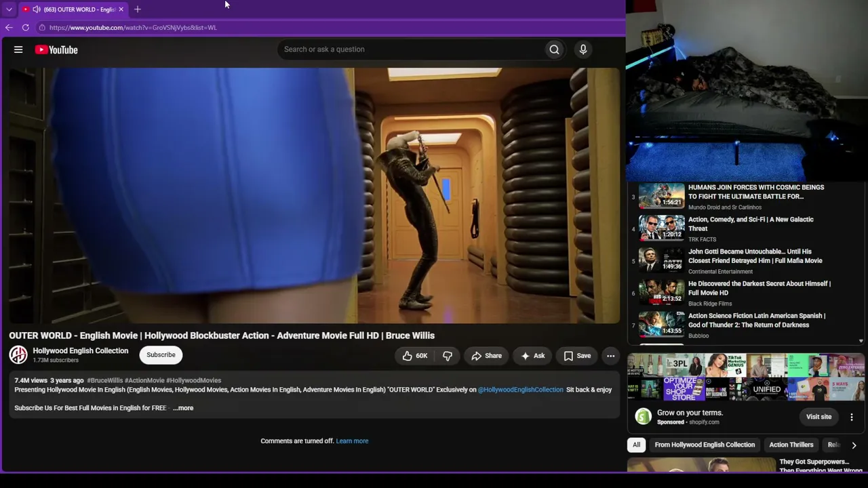Image resolution: width=868 pixels, height=488 pixels.
Task: Open the Ask AI button
Action: click(x=532, y=356)
